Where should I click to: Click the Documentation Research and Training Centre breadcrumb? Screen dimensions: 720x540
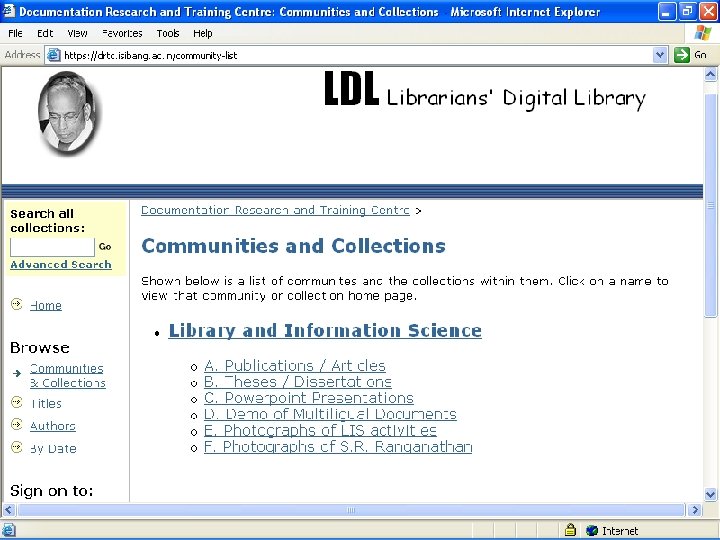tap(275, 210)
